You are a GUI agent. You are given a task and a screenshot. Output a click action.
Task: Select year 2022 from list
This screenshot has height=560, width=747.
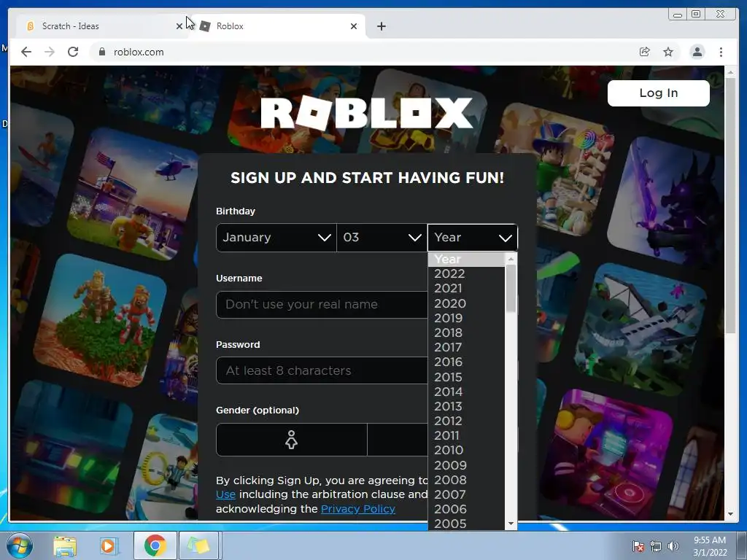(x=466, y=274)
